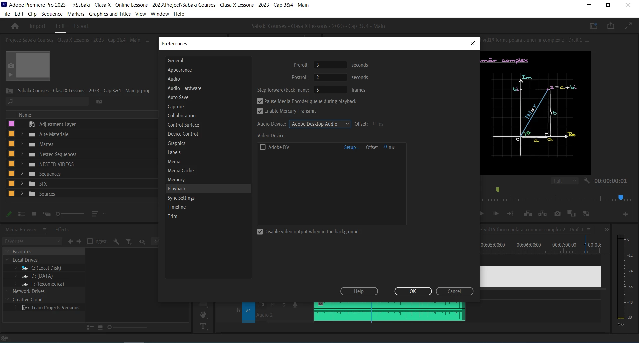This screenshot has width=644, height=343.
Task: Mute the Audio 2 track
Action: (272, 305)
